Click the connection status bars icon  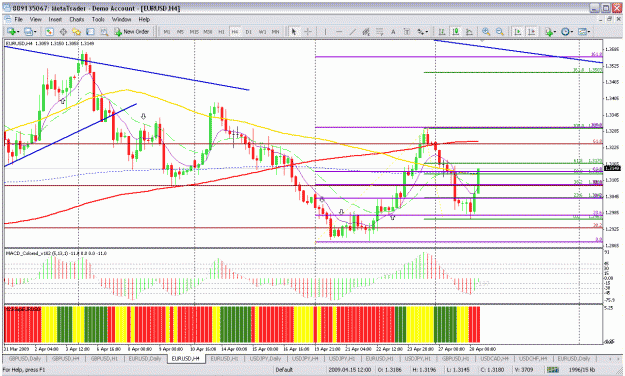552,370
